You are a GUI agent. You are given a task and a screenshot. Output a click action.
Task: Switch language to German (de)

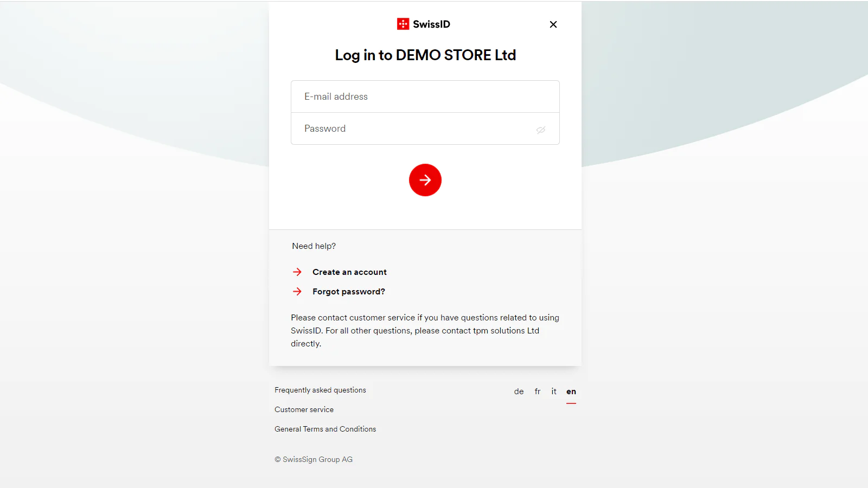click(x=519, y=391)
